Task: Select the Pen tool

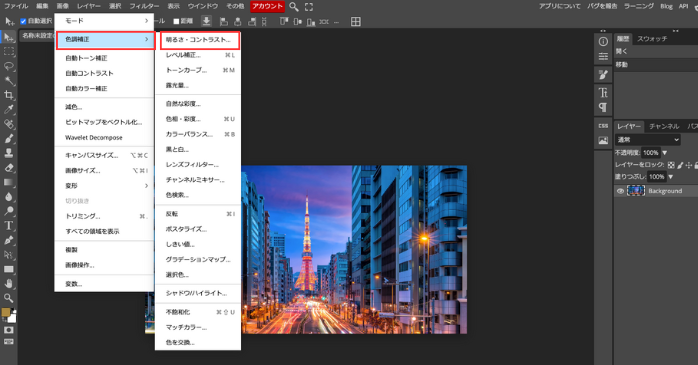Action: 8,240
